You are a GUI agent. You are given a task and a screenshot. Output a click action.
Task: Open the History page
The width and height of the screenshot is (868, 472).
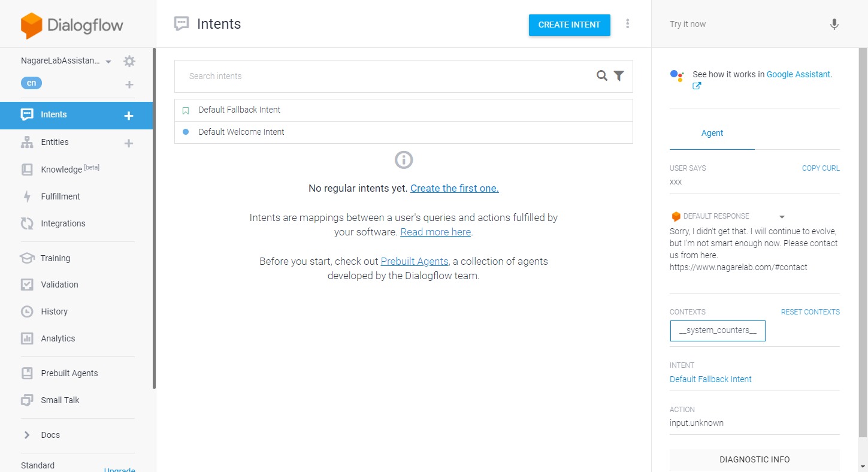[54, 311]
